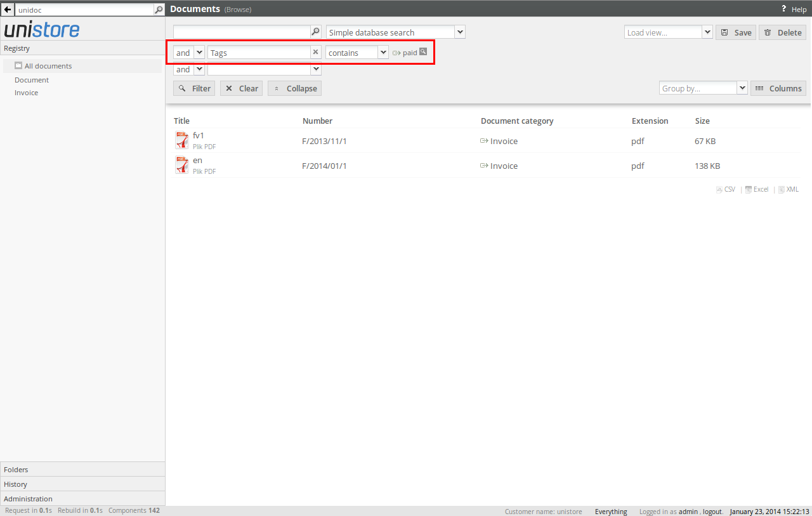Open the empty field selector dropdown
Viewport: 812px width, 516px height.
316,69
